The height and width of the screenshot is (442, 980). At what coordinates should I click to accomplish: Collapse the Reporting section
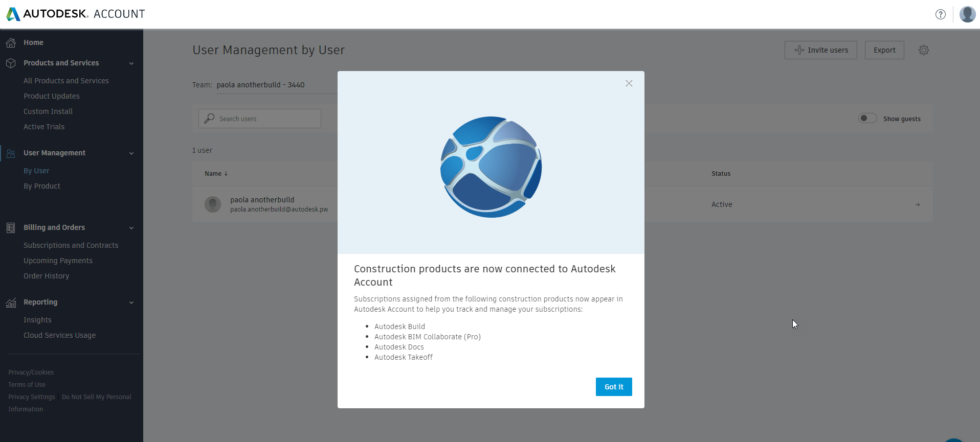[131, 303]
